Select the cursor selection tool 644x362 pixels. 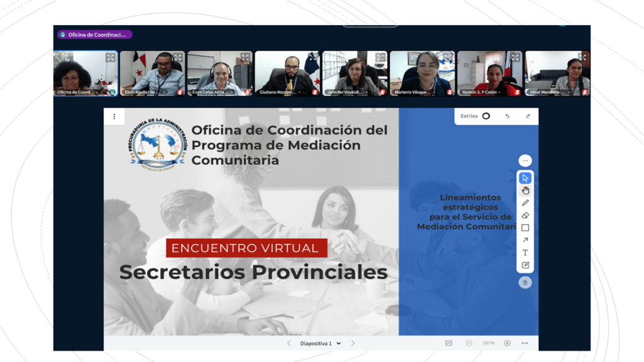[525, 178]
